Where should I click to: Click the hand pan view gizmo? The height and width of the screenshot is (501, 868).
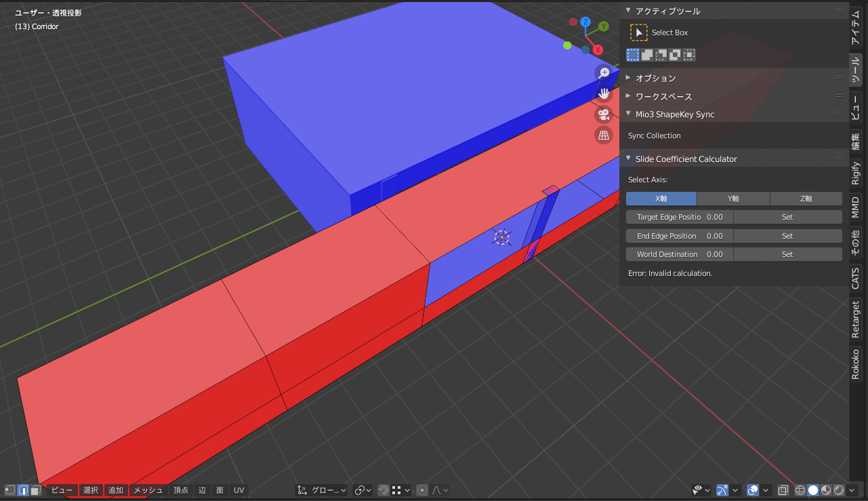point(604,94)
